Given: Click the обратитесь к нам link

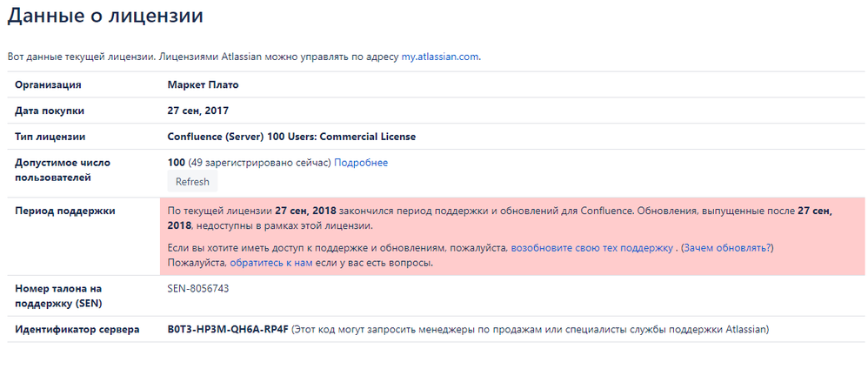Looking at the screenshot, I should (x=271, y=263).
